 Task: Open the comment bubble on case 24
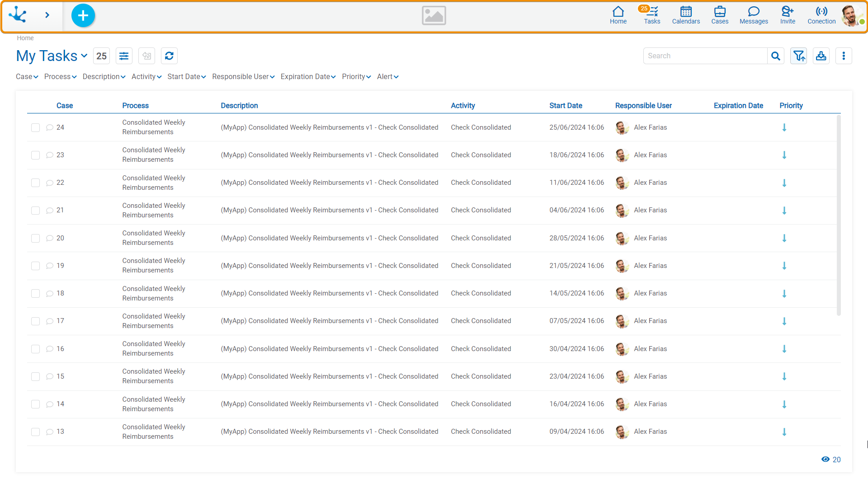pyautogui.click(x=49, y=127)
